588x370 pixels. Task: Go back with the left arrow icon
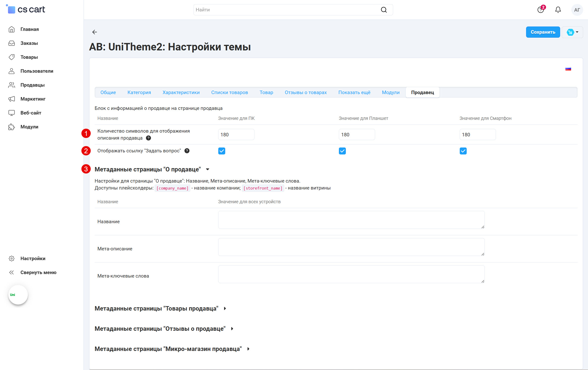point(95,32)
